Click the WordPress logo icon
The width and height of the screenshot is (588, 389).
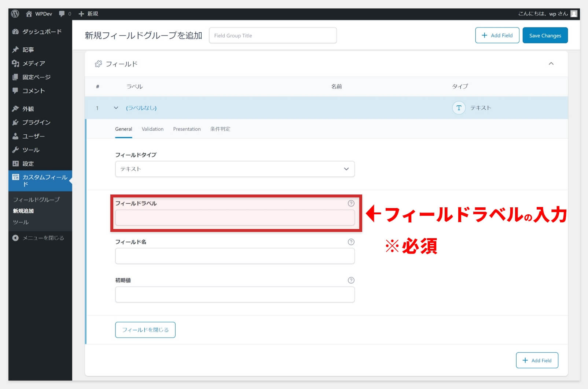click(x=15, y=14)
